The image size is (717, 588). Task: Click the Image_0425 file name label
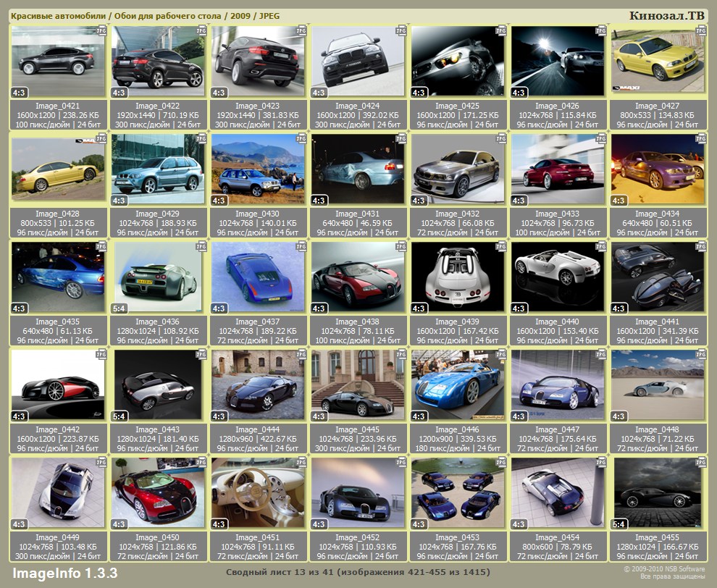coord(457,106)
